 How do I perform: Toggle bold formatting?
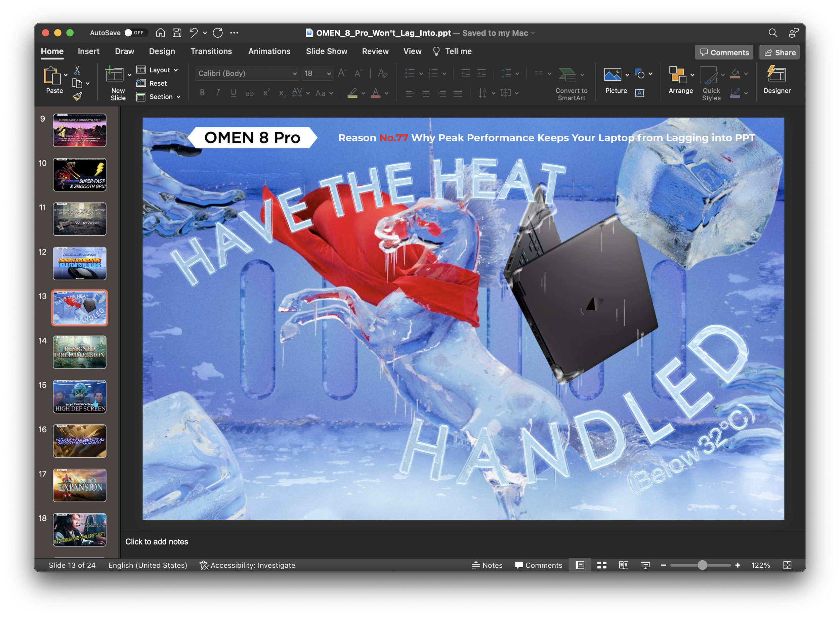point(202,93)
